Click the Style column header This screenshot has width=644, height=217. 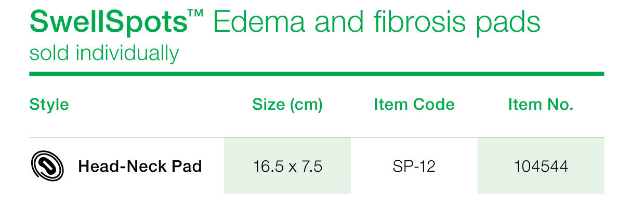[49, 106]
